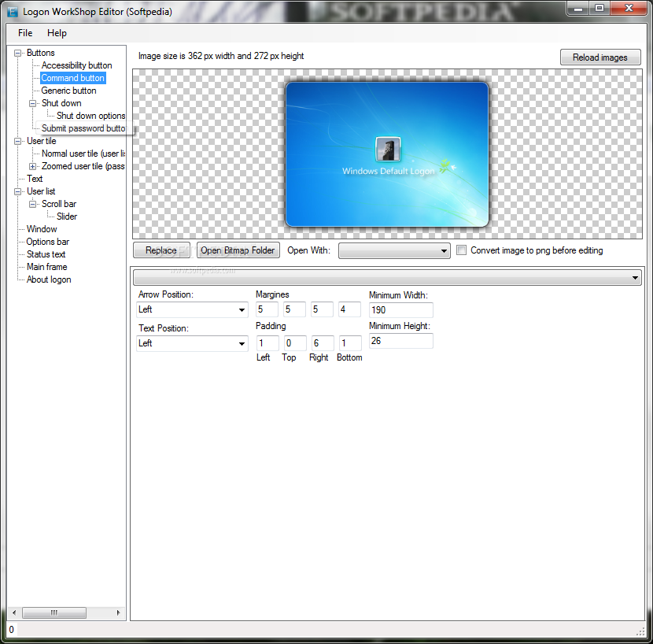Click the Minimum Height field
The image size is (653, 644).
click(x=401, y=341)
